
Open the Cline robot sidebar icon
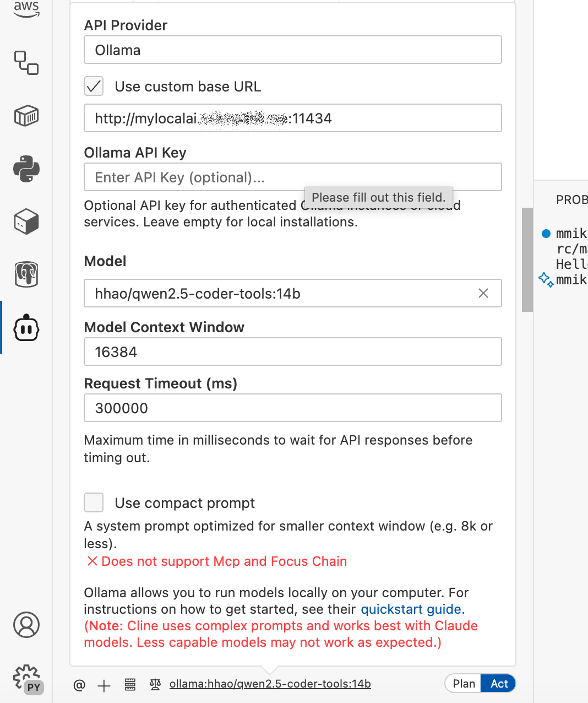pyautogui.click(x=26, y=328)
